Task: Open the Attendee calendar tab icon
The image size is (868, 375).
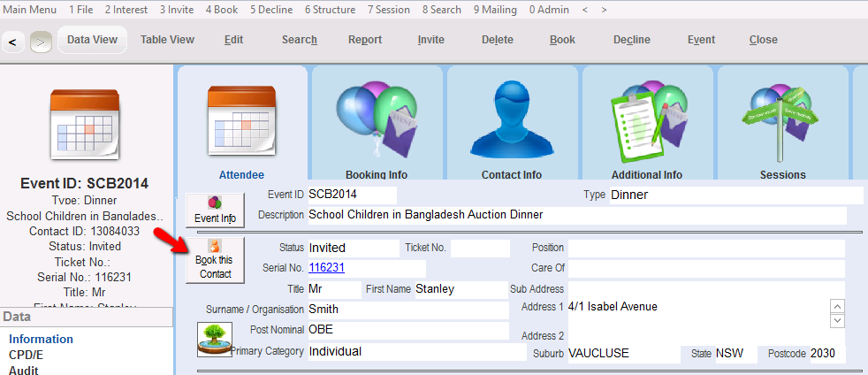Action: [241, 120]
